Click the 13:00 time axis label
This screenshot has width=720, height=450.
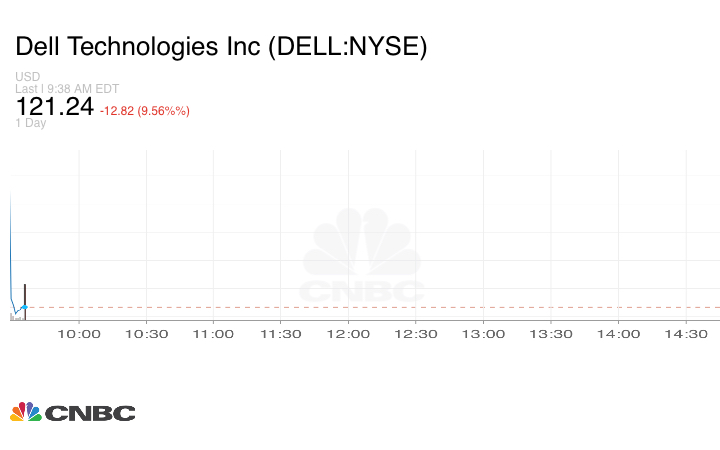(483, 334)
